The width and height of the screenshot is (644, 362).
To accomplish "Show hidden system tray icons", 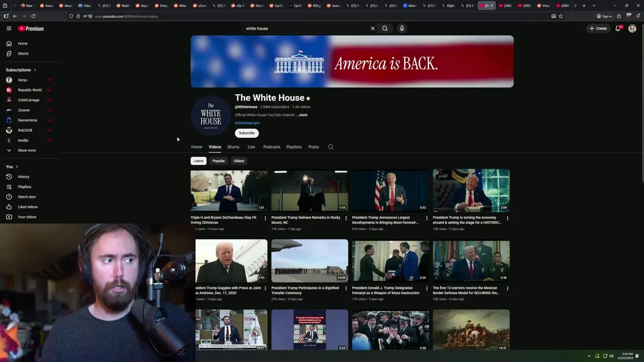I will pyautogui.click(x=589, y=356).
